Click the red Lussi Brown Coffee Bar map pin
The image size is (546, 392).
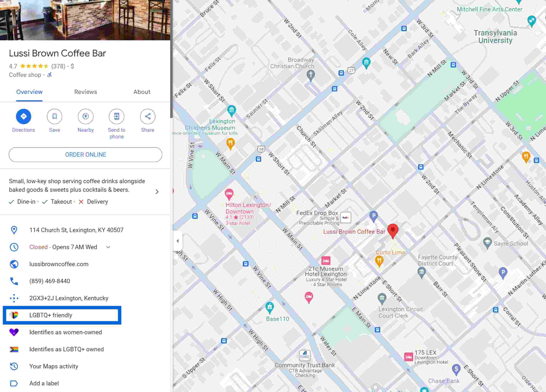[x=393, y=230]
